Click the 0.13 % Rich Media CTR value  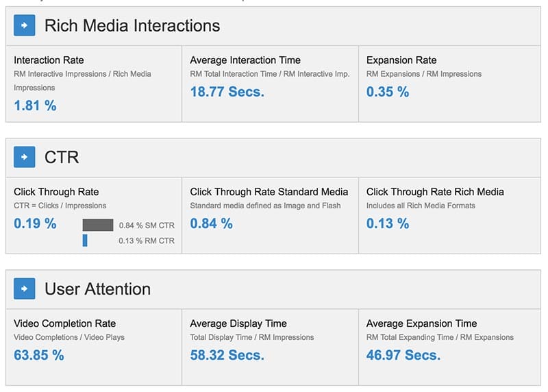coord(388,223)
